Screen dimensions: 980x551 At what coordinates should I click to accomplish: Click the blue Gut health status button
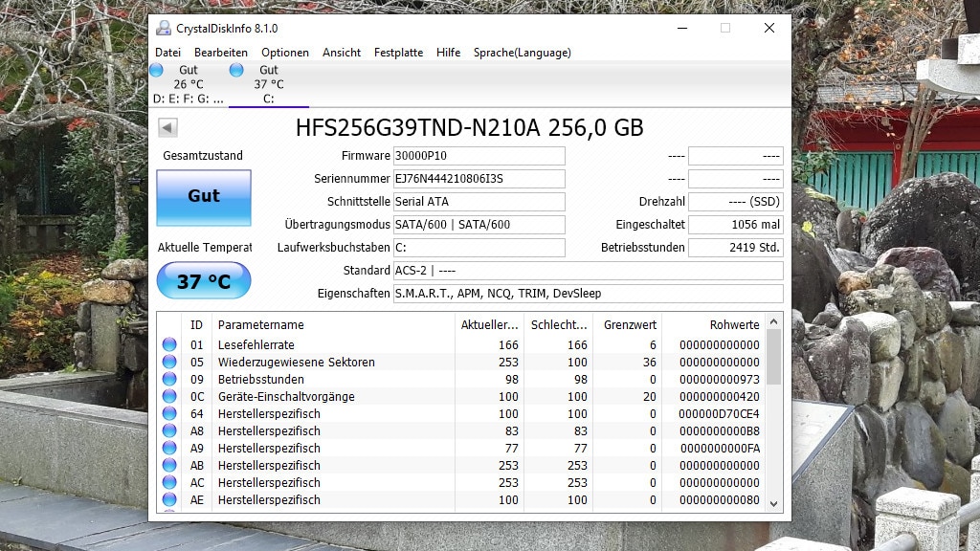[204, 197]
